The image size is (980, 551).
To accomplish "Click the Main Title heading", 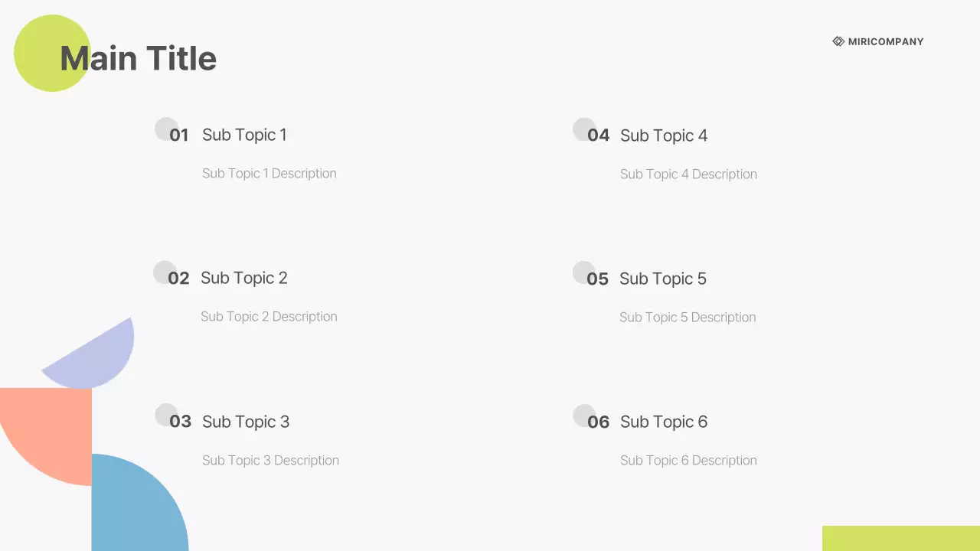I will pos(139,59).
